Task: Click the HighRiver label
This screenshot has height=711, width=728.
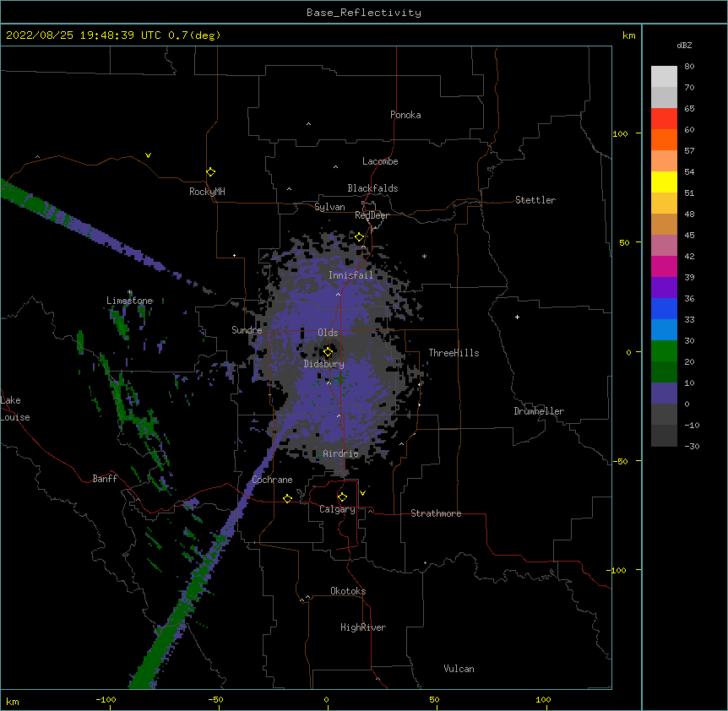Action: tap(363, 627)
